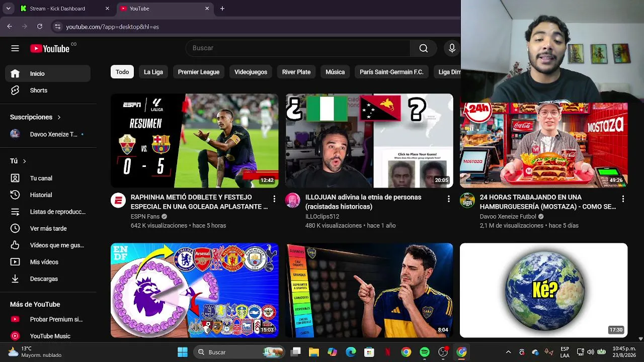The image size is (644, 362).
Task: Open the ESPN Fans channel name link
Action: pyautogui.click(x=145, y=217)
